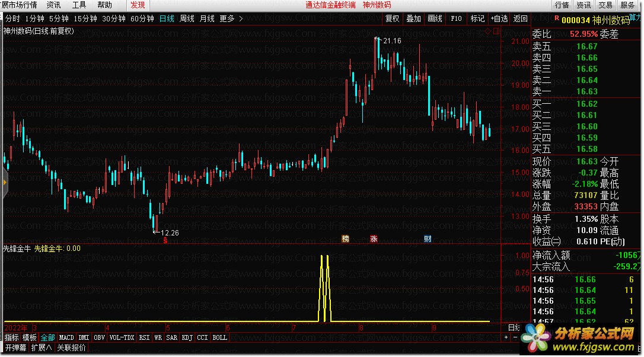Switch to the 60分钟 period

tap(142, 18)
